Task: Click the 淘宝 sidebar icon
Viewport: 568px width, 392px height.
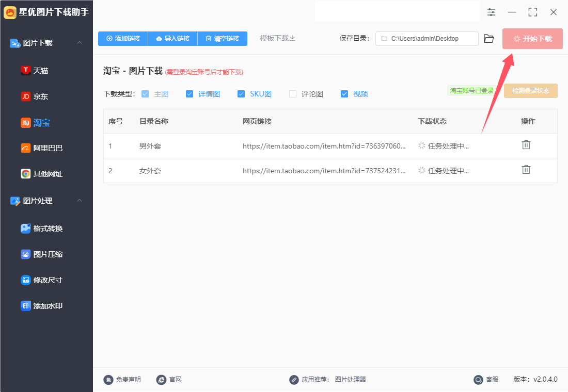Action: [25, 123]
